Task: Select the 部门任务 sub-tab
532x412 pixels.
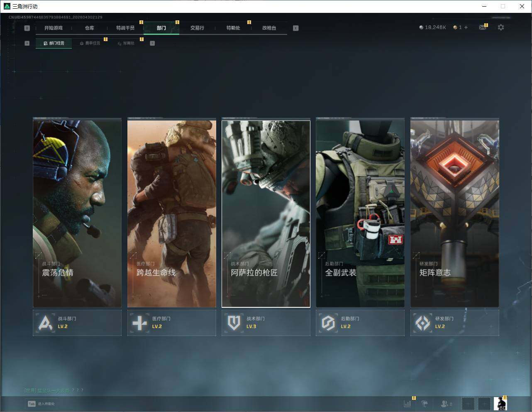Action: pyautogui.click(x=54, y=43)
